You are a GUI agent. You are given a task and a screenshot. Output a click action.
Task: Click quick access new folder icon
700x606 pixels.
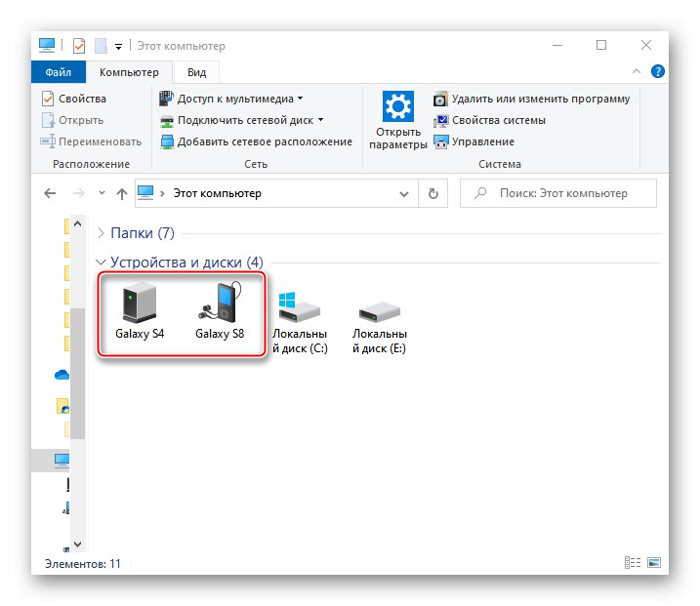[x=101, y=46]
